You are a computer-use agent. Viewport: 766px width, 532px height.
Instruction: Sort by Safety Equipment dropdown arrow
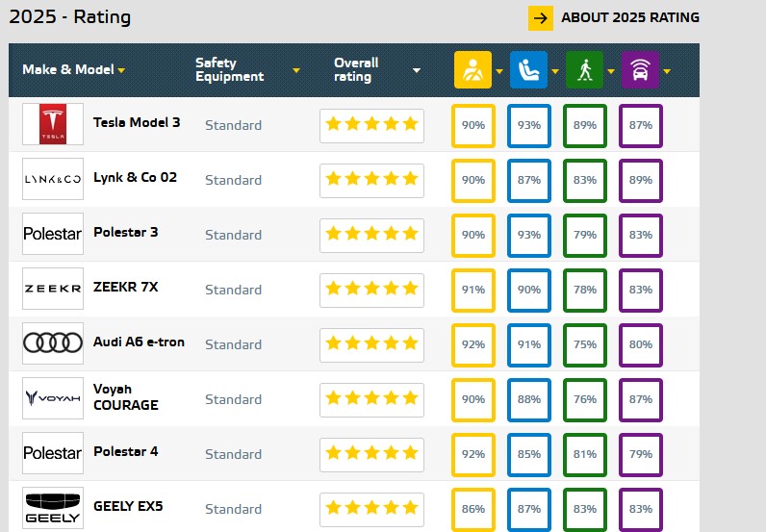(296, 70)
